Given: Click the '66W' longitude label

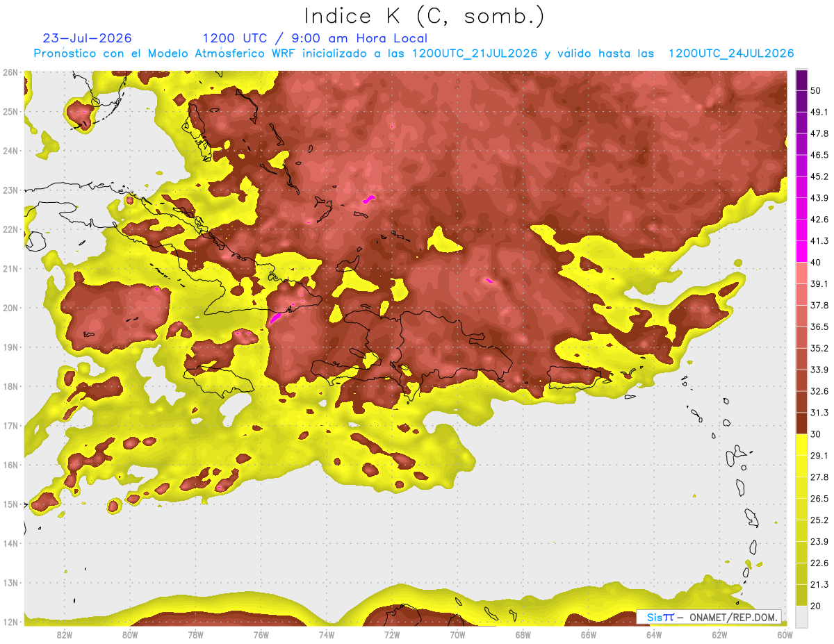Looking at the screenshot, I should (589, 634).
